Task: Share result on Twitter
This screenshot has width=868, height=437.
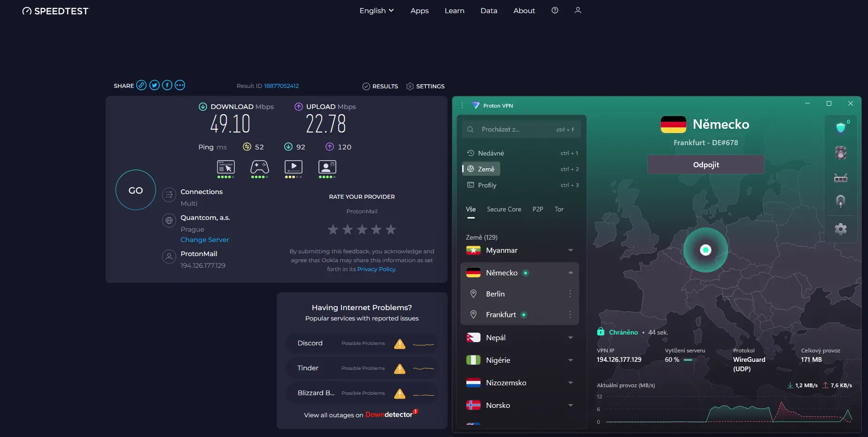Action: point(154,85)
